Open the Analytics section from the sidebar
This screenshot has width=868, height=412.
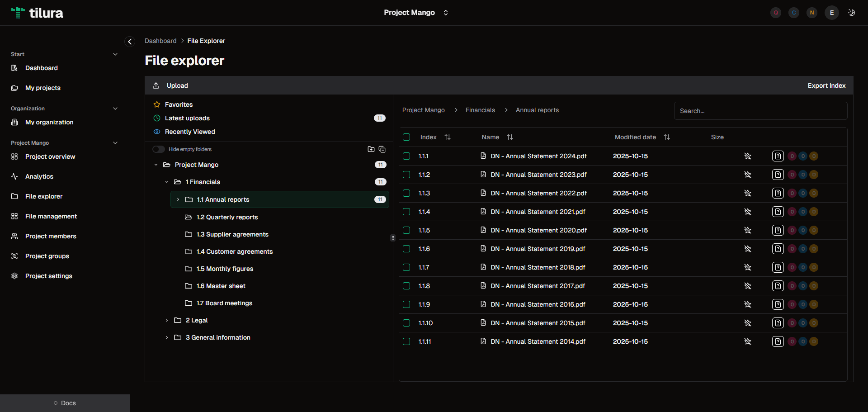click(40, 176)
